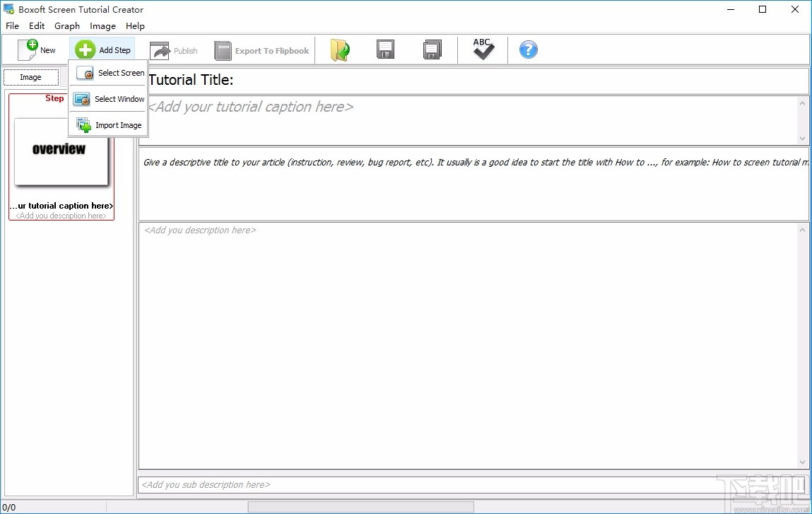The height and width of the screenshot is (514, 812).
Task: Open Help using the blue question mark icon
Action: 528,49
